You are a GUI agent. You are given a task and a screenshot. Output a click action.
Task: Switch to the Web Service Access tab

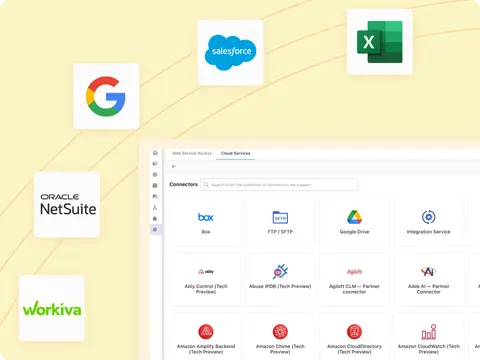coord(192,153)
